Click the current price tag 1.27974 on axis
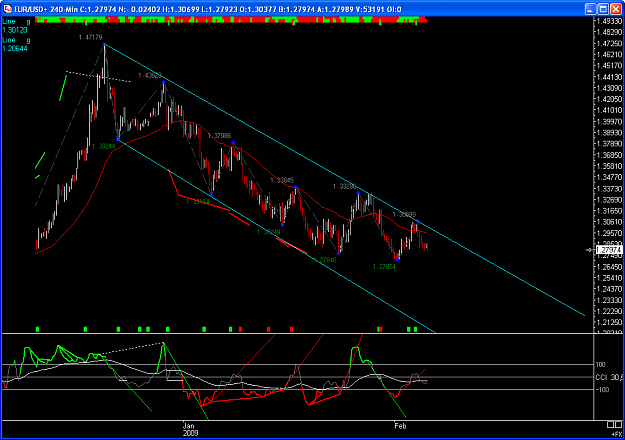 [609, 250]
